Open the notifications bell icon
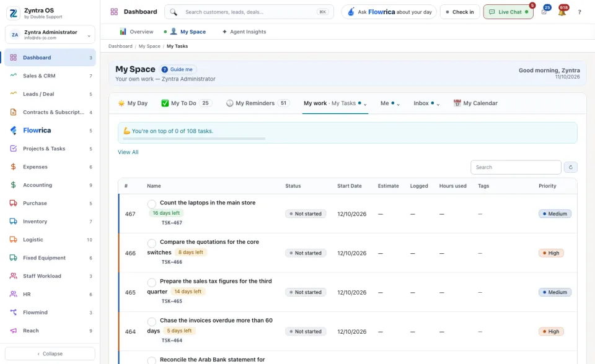 562,12
